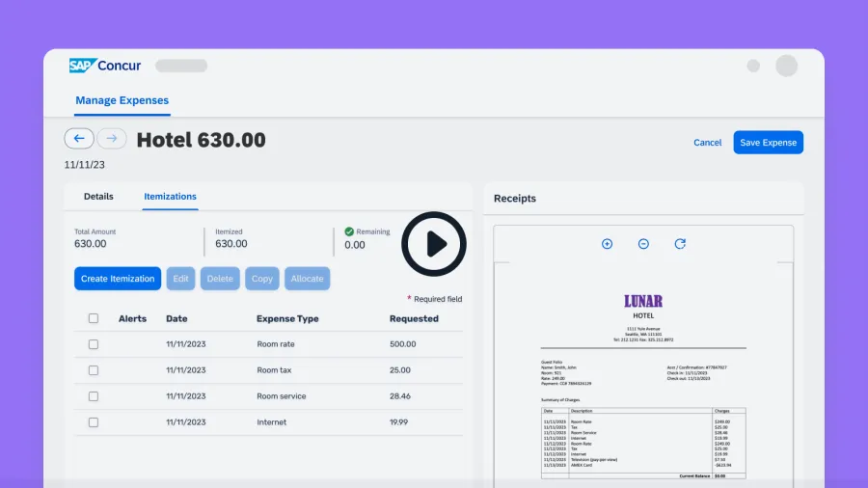Switch to the Details tab

tap(98, 197)
